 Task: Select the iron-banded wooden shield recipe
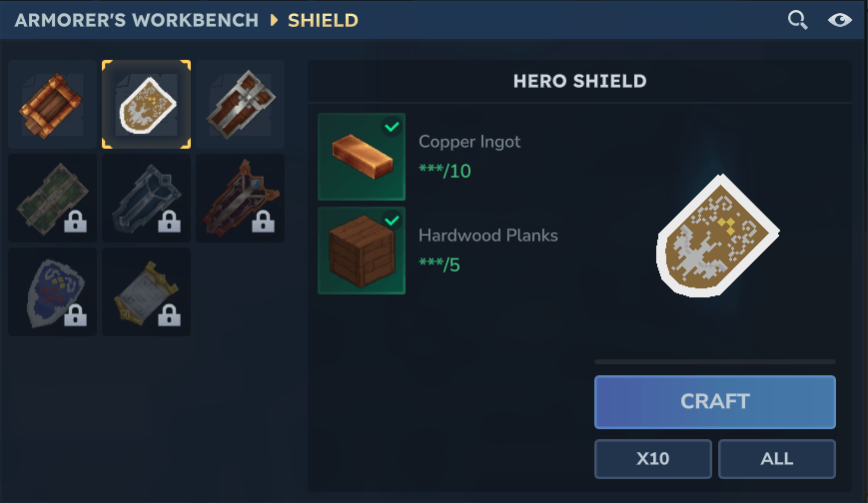(x=241, y=105)
